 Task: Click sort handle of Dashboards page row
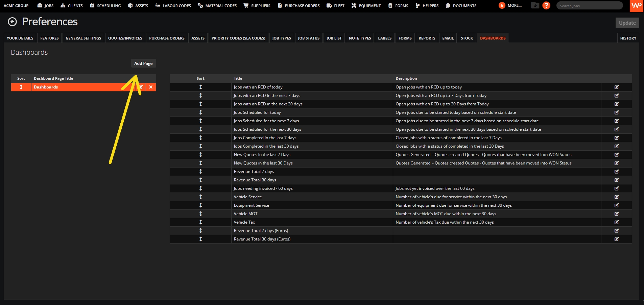21,87
